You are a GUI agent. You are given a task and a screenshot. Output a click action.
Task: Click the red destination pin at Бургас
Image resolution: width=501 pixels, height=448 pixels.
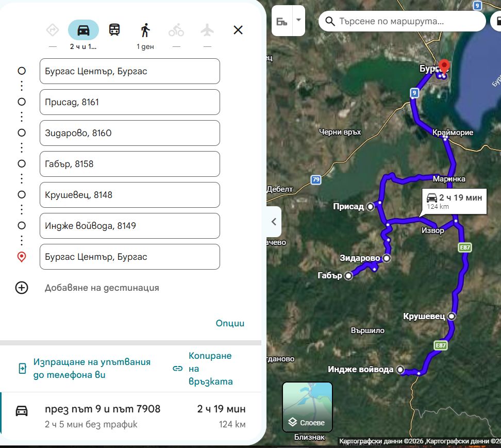pyautogui.click(x=444, y=67)
